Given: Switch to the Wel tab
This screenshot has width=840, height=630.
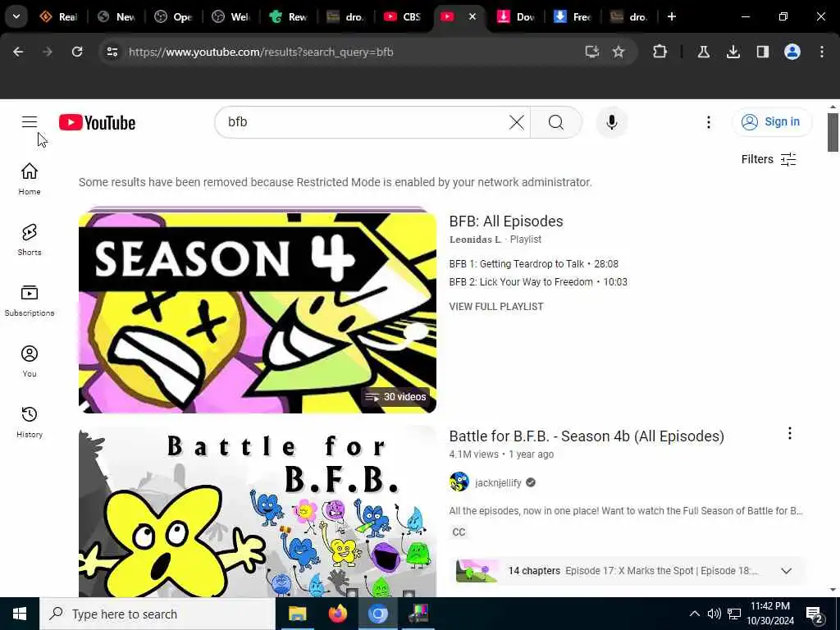Looking at the screenshot, I should (x=231, y=16).
